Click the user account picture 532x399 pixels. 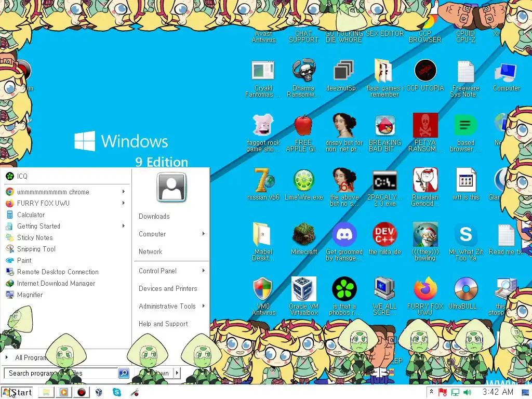pyautogui.click(x=171, y=187)
